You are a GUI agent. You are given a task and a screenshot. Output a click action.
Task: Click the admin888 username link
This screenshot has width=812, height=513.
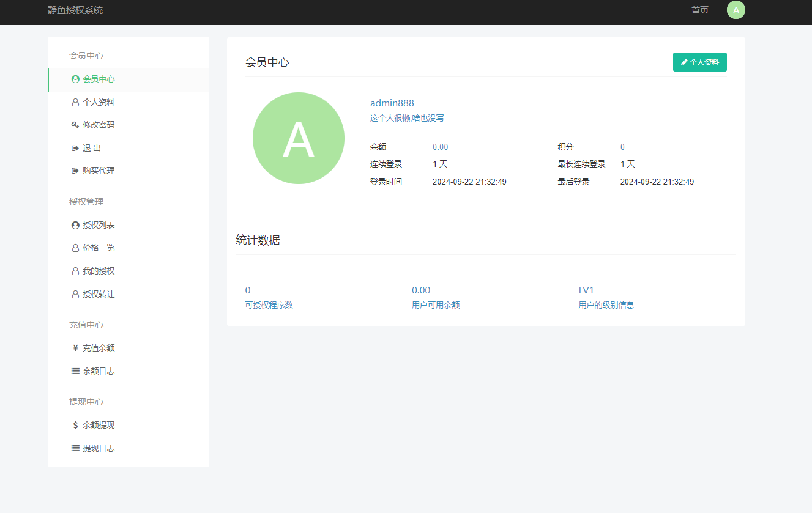point(392,103)
